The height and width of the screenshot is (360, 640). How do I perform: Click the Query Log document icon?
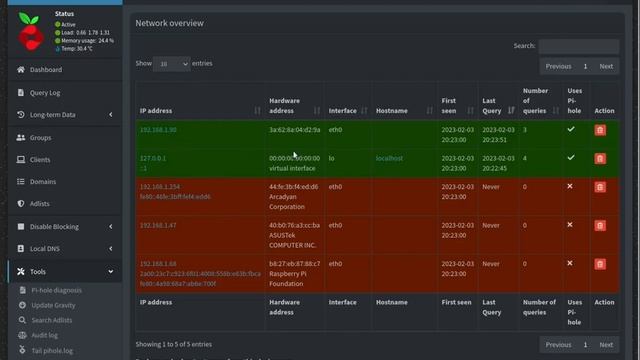(21, 93)
